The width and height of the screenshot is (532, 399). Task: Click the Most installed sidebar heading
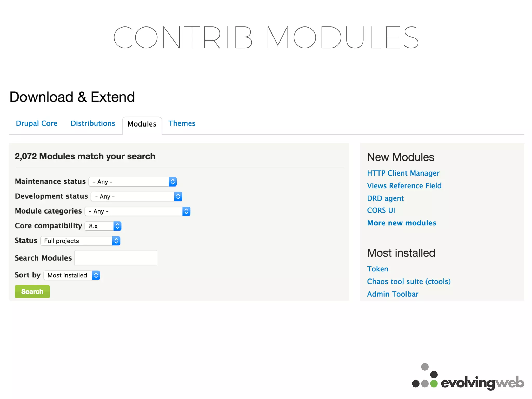(x=401, y=253)
